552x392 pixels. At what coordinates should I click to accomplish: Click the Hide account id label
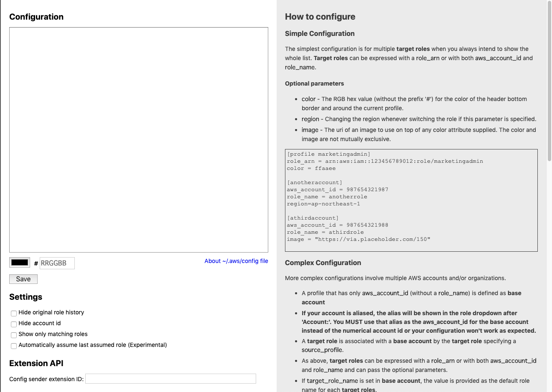click(40, 323)
